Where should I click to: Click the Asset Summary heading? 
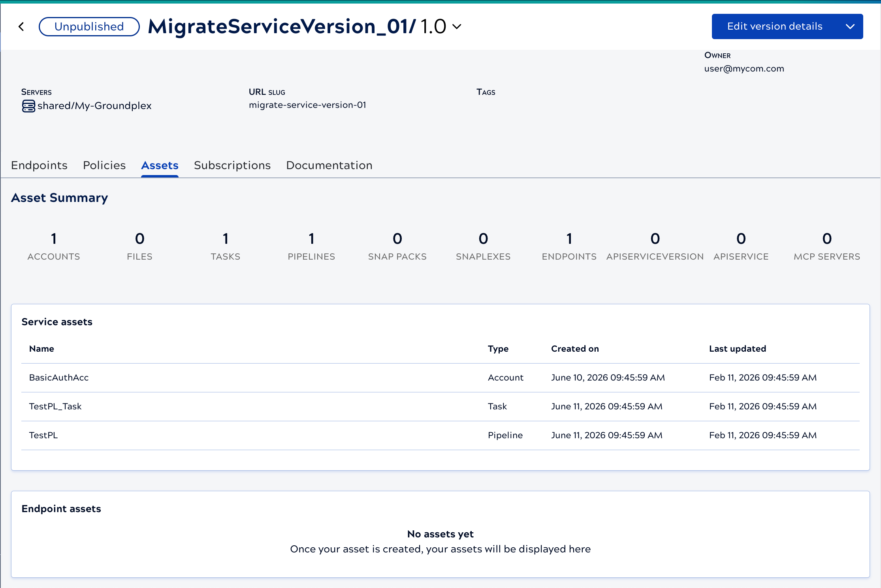point(59,198)
